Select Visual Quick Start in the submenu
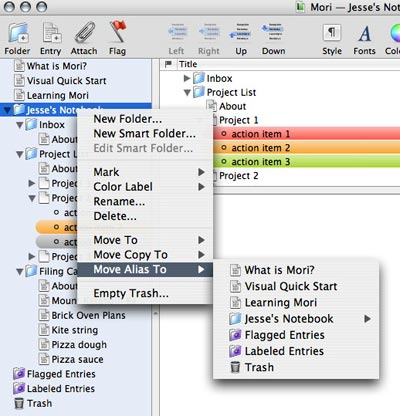This screenshot has height=416, width=400. 296,286
